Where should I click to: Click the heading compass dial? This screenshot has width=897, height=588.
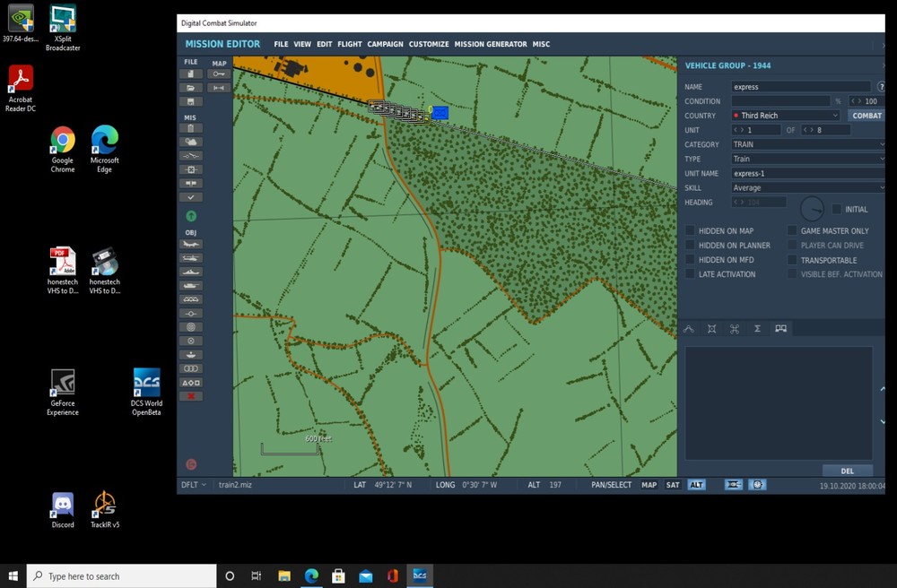812,209
